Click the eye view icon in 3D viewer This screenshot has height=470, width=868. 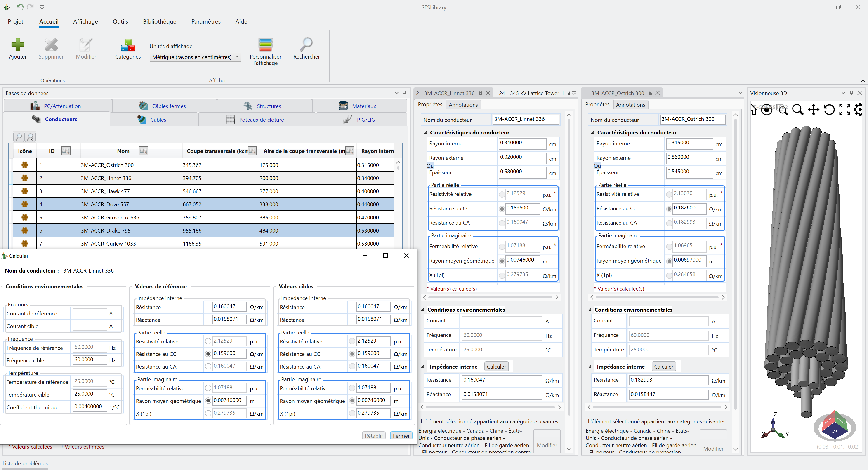767,110
